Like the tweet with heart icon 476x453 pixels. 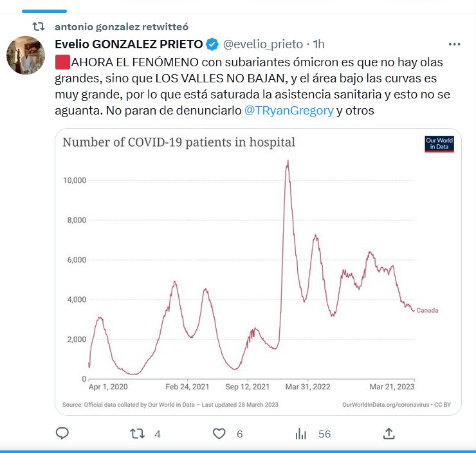click(219, 434)
